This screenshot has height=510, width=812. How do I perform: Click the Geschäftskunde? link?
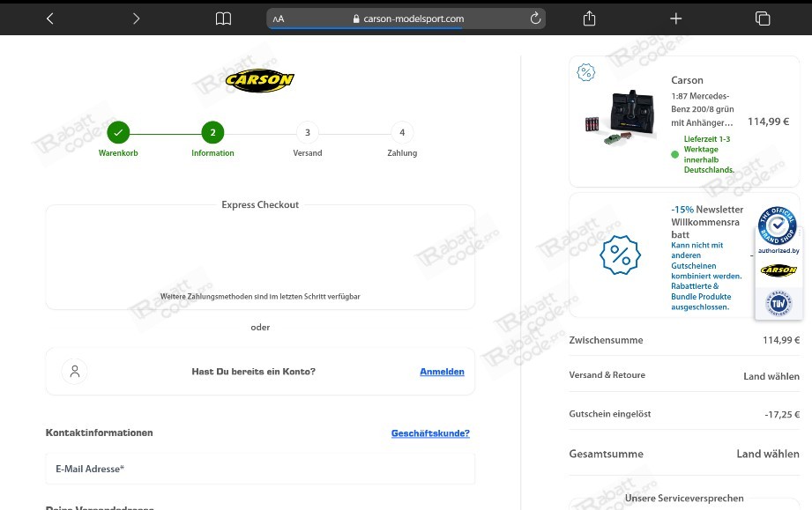[x=430, y=433]
